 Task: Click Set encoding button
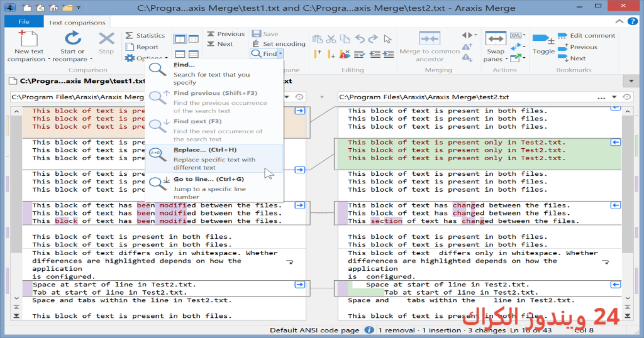tap(279, 43)
